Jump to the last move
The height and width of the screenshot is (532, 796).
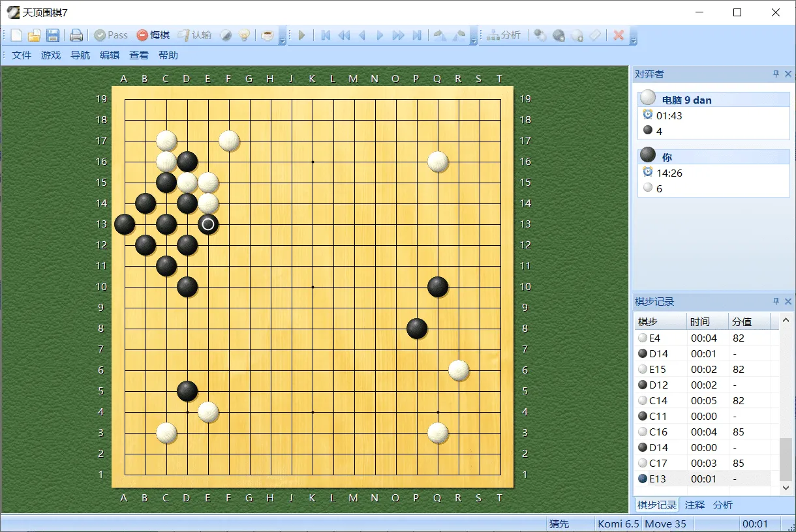[x=416, y=35]
